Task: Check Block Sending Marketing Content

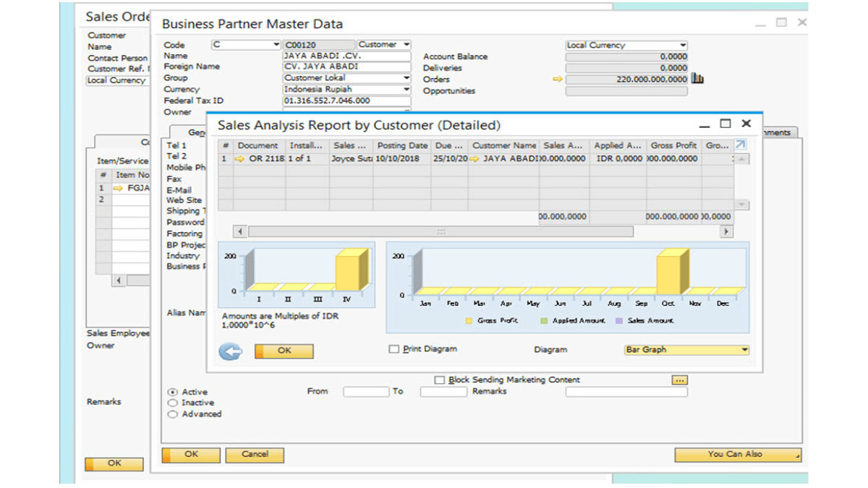Action: click(440, 380)
